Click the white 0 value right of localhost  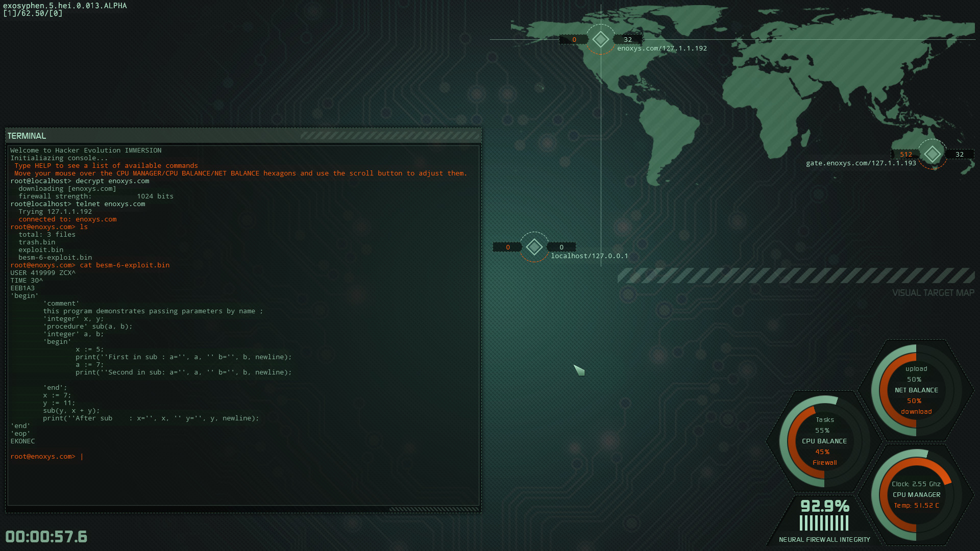[x=561, y=247]
